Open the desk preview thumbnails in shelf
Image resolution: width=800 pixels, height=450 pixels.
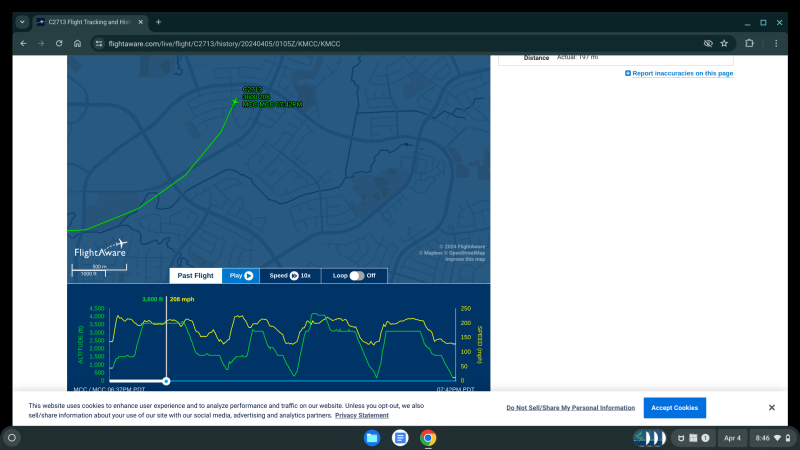click(x=649, y=438)
